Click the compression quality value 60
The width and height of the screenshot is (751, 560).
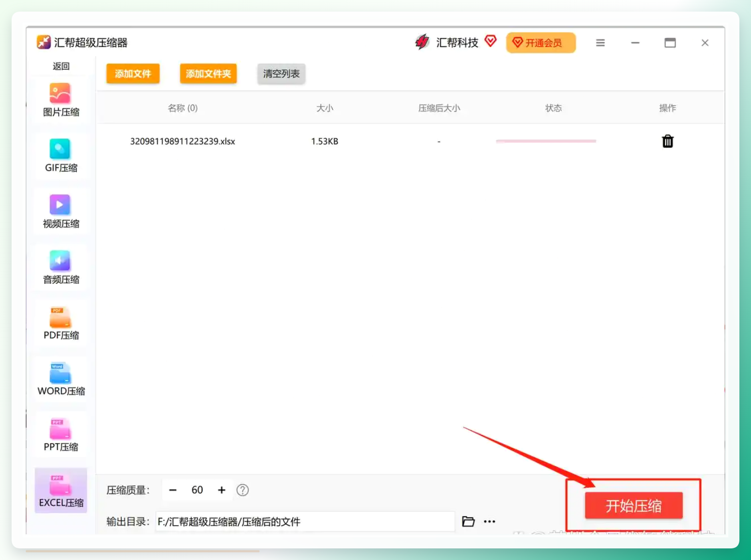click(x=197, y=490)
